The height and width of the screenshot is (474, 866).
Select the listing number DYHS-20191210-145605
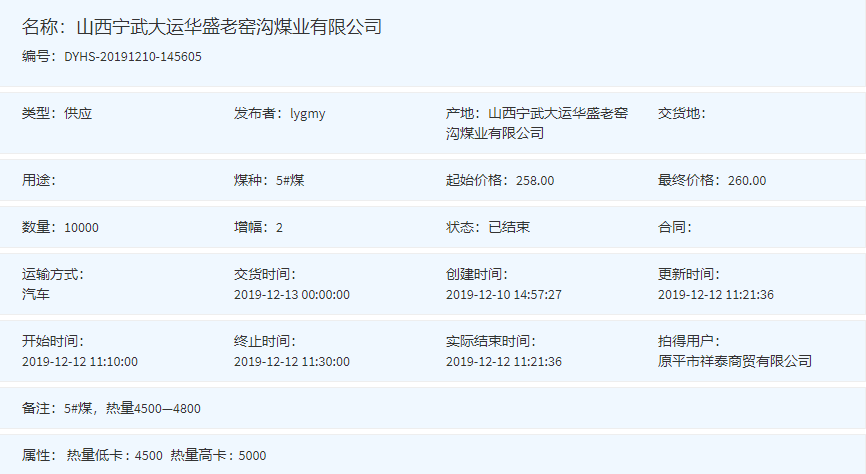[133, 57]
